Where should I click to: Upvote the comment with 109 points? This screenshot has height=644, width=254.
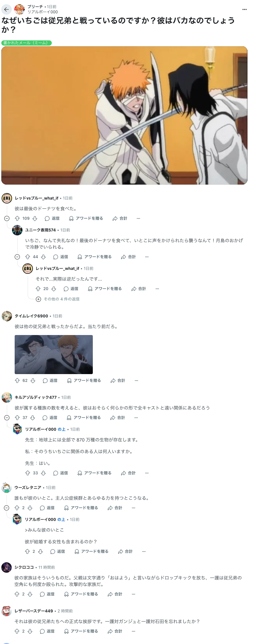tap(17, 218)
